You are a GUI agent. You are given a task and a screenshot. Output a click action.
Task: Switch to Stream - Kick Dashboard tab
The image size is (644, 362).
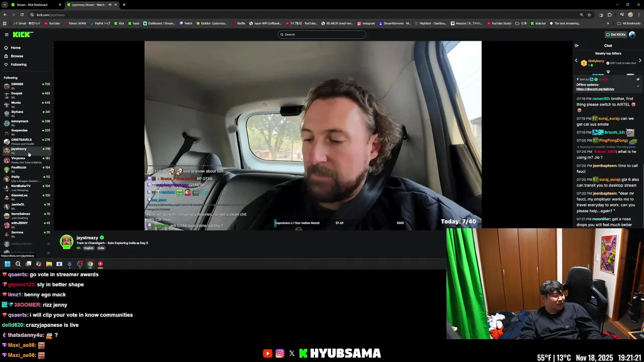point(35,5)
